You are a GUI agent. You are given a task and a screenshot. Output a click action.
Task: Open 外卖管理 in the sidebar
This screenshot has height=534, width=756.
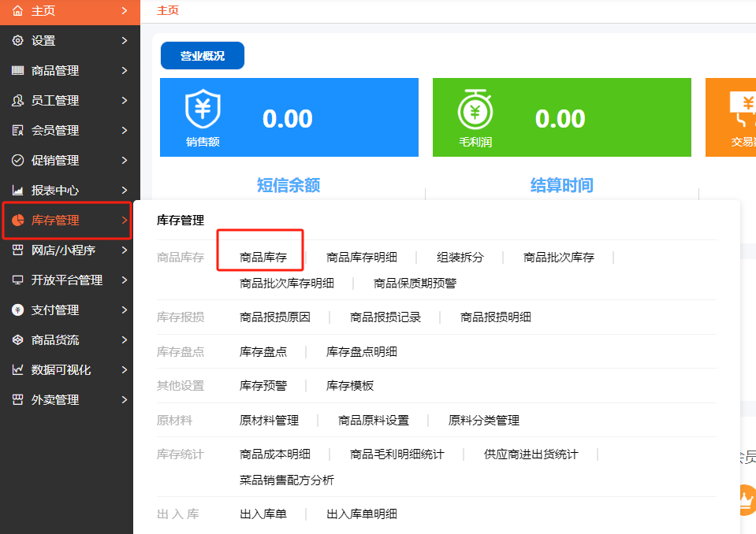55,400
